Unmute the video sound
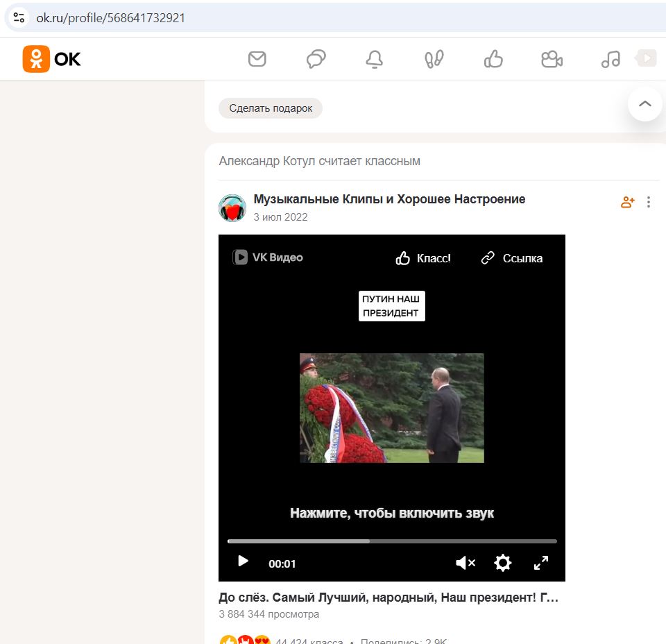This screenshot has width=666, height=644. (x=465, y=563)
